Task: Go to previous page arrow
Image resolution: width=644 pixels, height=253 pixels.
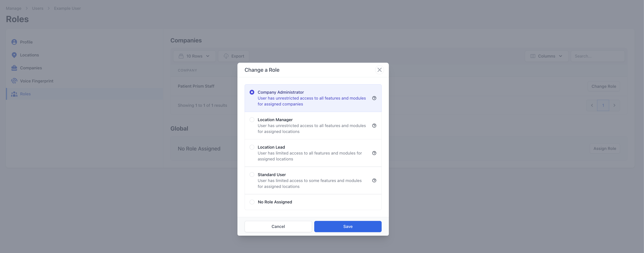Action: (592, 105)
